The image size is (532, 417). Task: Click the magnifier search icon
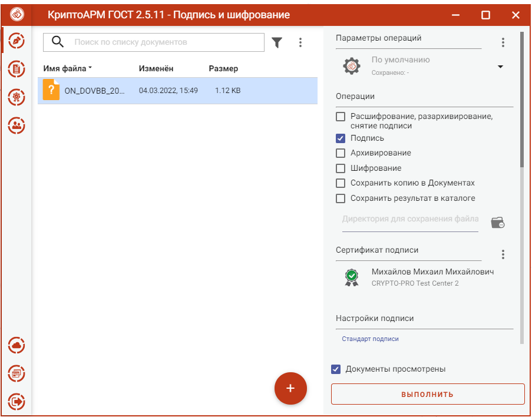point(57,42)
